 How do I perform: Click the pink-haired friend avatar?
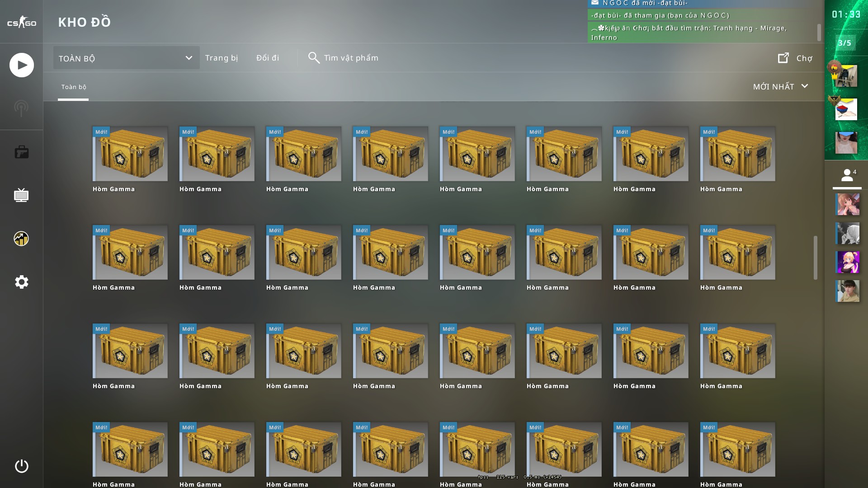(848, 204)
